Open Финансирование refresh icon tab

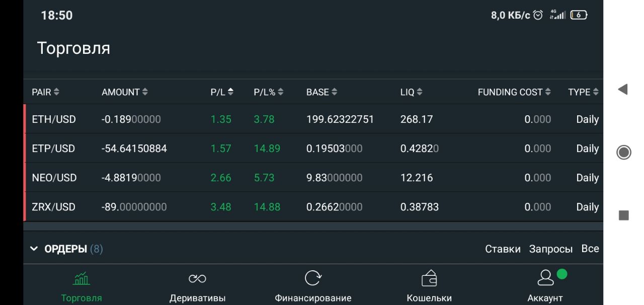[313, 278]
